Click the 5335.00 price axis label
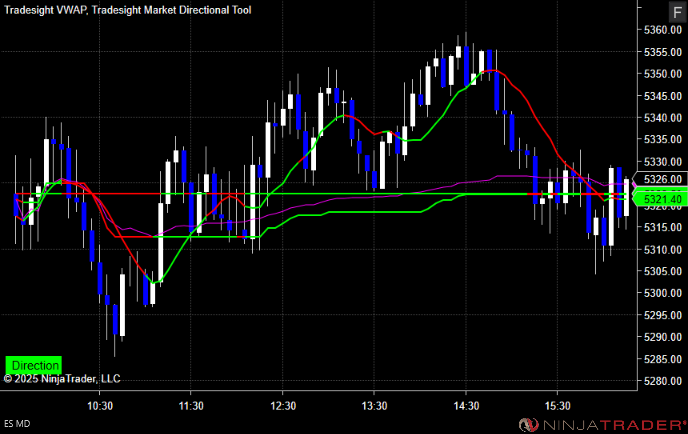 tap(663, 140)
